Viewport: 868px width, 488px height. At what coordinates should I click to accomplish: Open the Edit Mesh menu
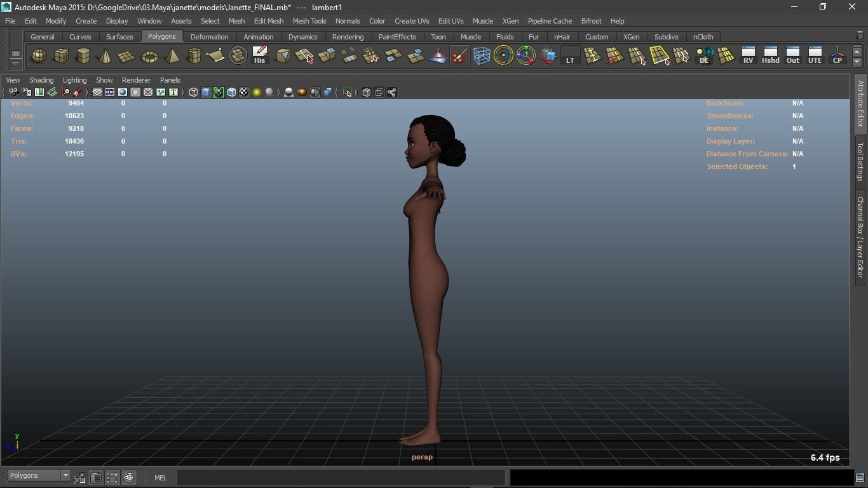coord(269,21)
